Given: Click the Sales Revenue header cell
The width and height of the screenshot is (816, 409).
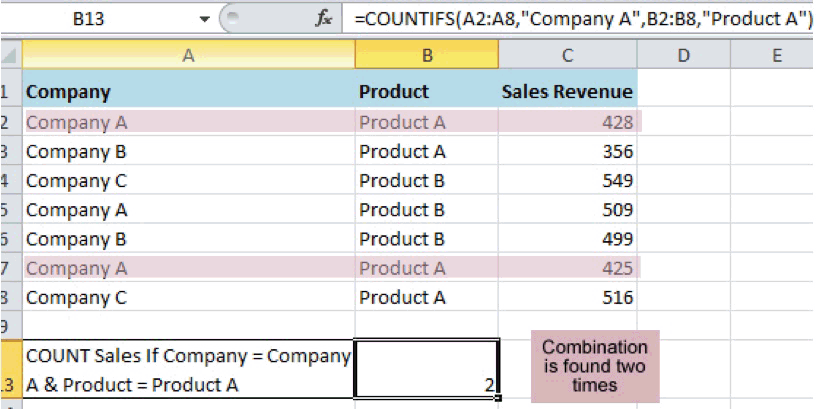Looking at the screenshot, I should click(x=567, y=92).
